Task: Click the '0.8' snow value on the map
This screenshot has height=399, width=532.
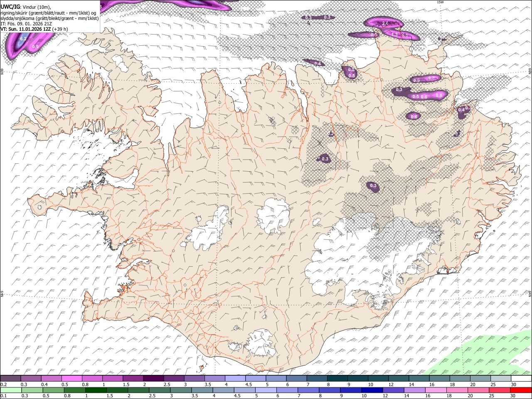Action: tap(439, 95)
